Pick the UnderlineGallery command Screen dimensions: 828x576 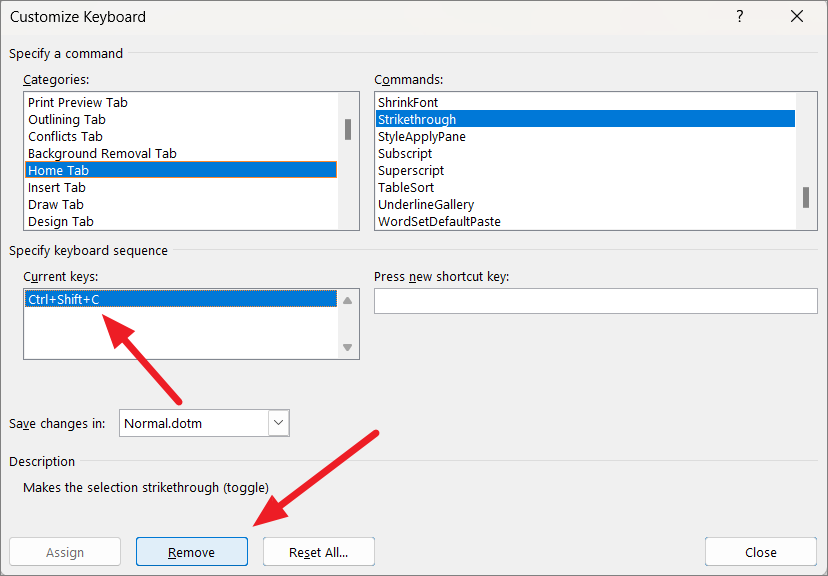coord(426,204)
